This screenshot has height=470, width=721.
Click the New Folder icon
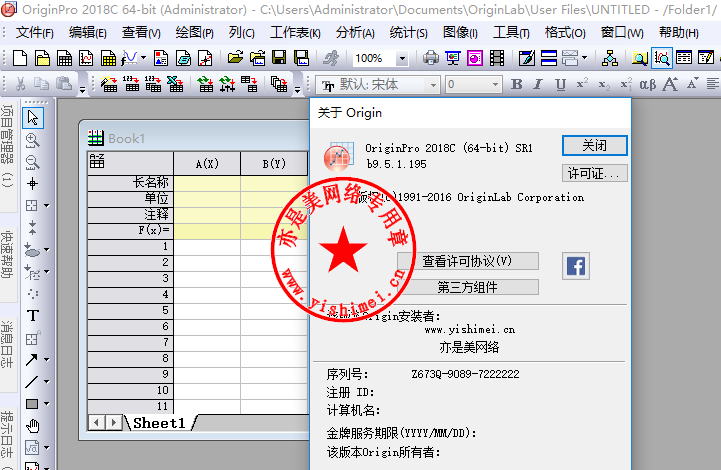pyautogui.click(x=42, y=58)
